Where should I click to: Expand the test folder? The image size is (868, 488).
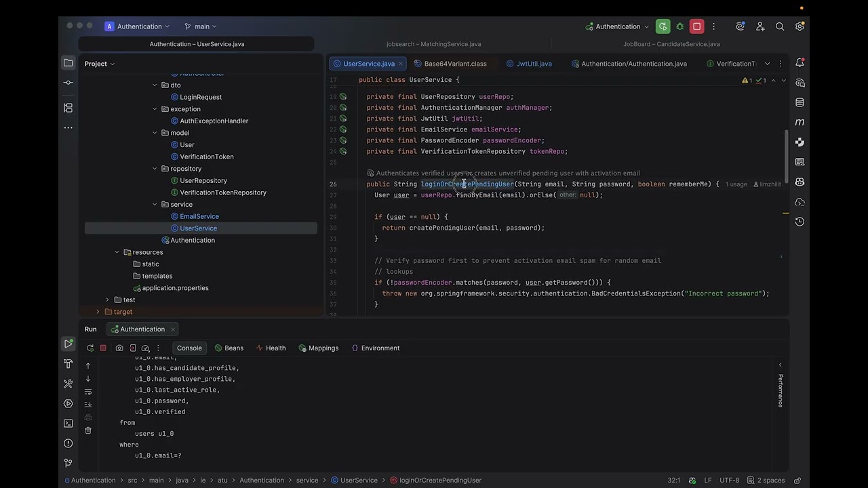tap(107, 300)
